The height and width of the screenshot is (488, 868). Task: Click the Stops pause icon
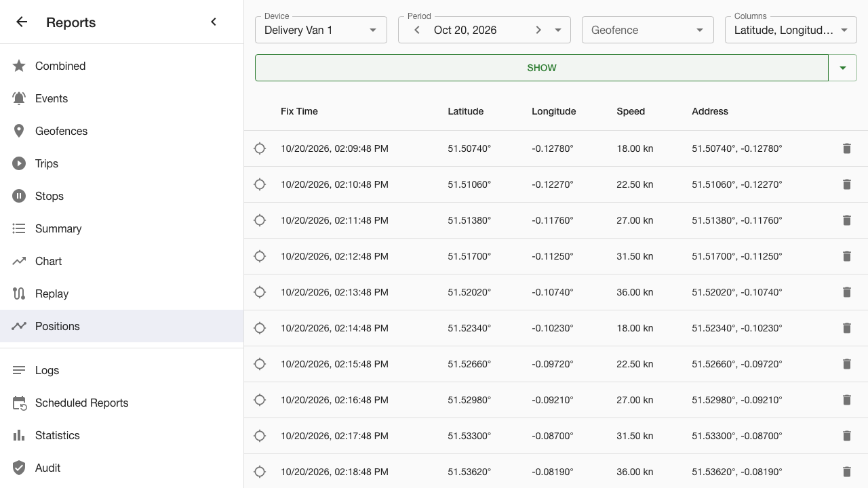coord(19,196)
